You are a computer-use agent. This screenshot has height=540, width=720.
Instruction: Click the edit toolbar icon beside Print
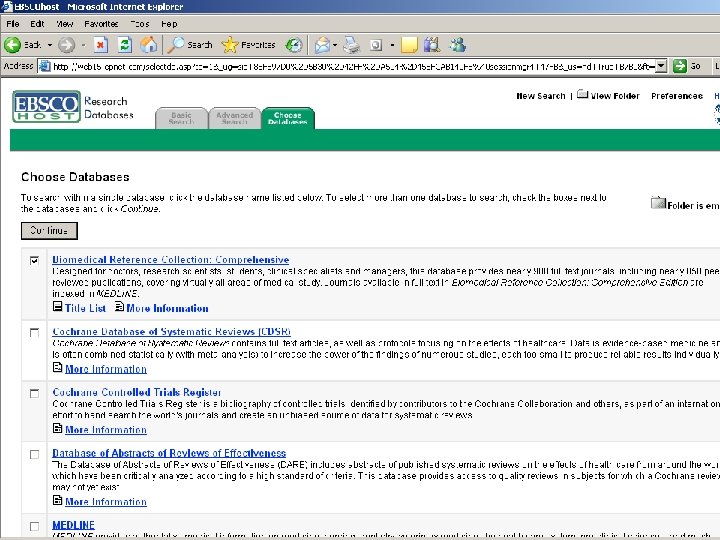coord(376,45)
